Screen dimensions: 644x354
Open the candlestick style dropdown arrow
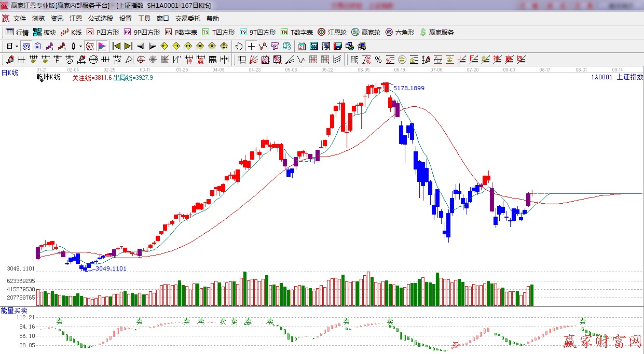pos(80,46)
